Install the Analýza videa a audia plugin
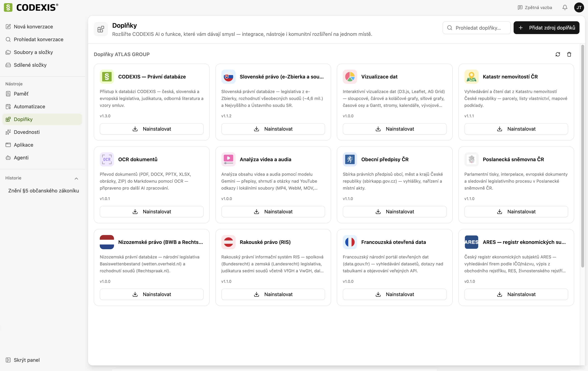This screenshot has width=588, height=371. pyautogui.click(x=273, y=212)
